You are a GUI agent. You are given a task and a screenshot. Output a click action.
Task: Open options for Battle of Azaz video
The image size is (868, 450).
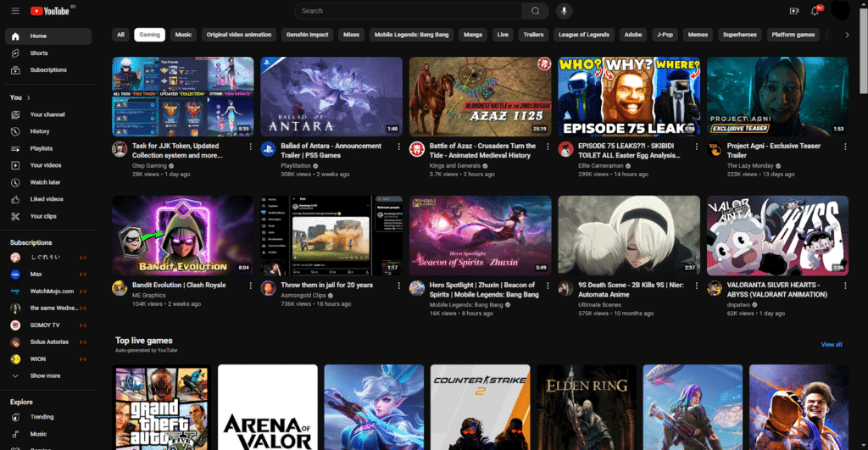click(548, 147)
